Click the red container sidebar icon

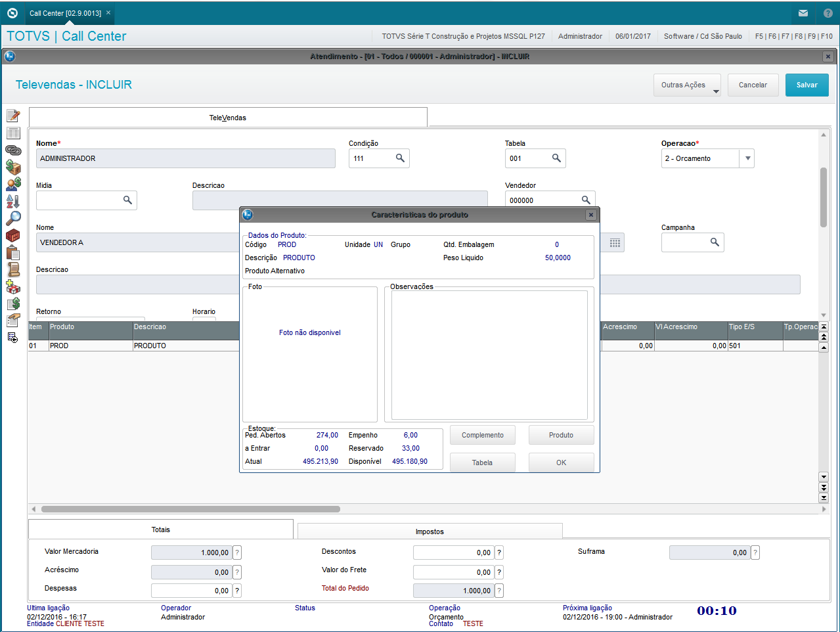tap(13, 235)
